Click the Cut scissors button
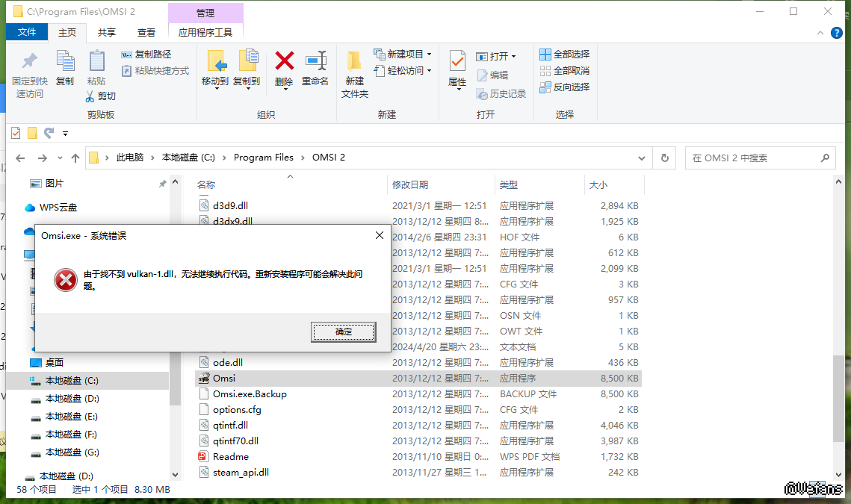 click(100, 96)
